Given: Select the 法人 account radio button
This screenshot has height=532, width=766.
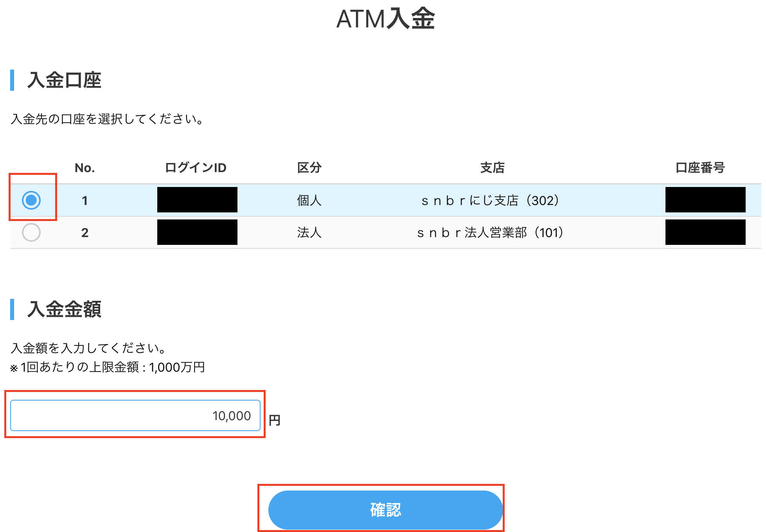Looking at the screenshot, I should click(32, 233).
